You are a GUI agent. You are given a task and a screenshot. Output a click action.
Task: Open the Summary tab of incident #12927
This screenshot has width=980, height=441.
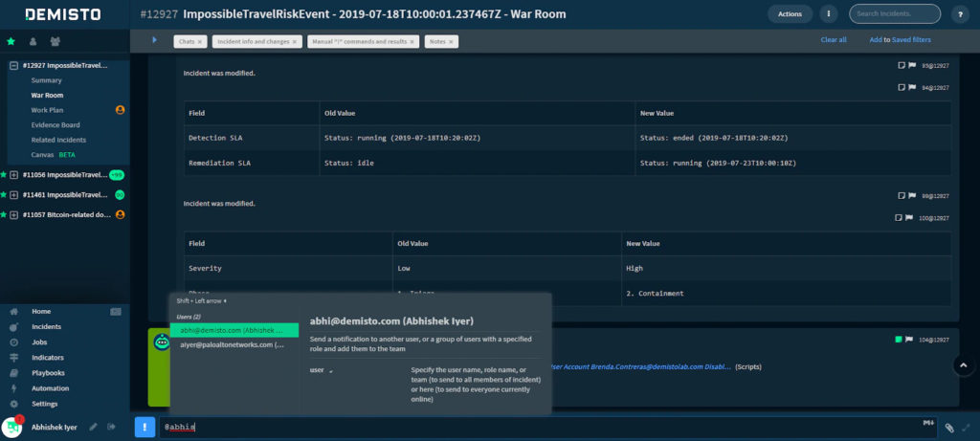tap(46, 80)
